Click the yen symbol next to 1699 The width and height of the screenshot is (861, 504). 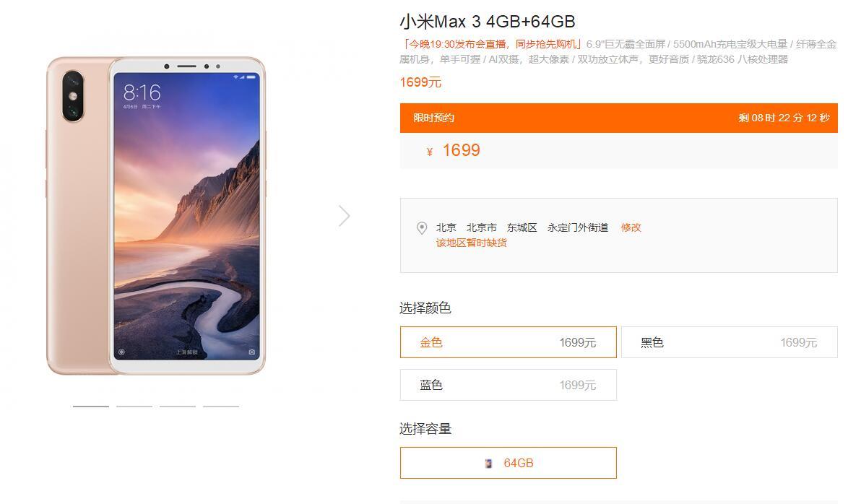tap(429, 152)
